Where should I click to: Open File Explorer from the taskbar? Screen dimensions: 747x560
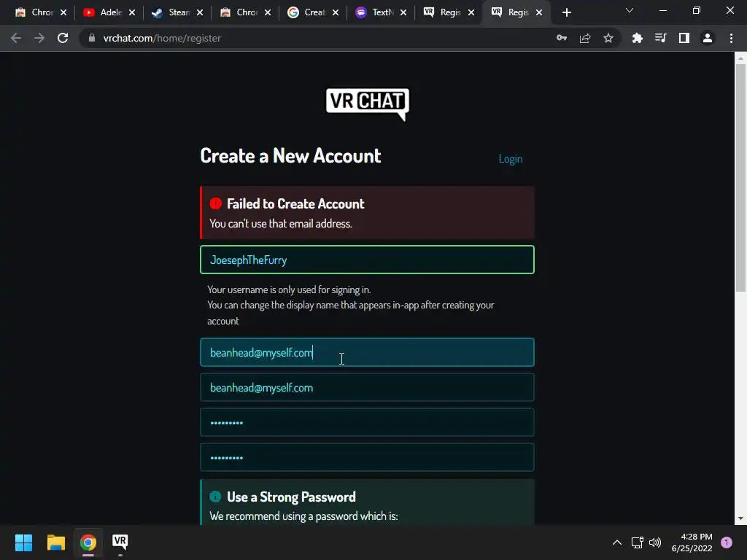pos(55,542)
